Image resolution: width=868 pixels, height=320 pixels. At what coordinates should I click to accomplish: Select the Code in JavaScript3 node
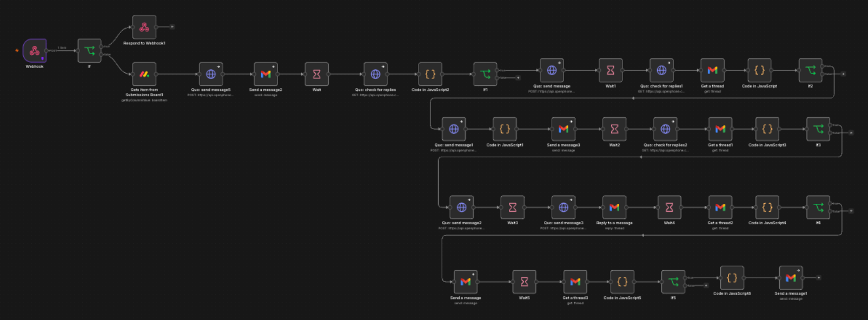tap(767, 129)
